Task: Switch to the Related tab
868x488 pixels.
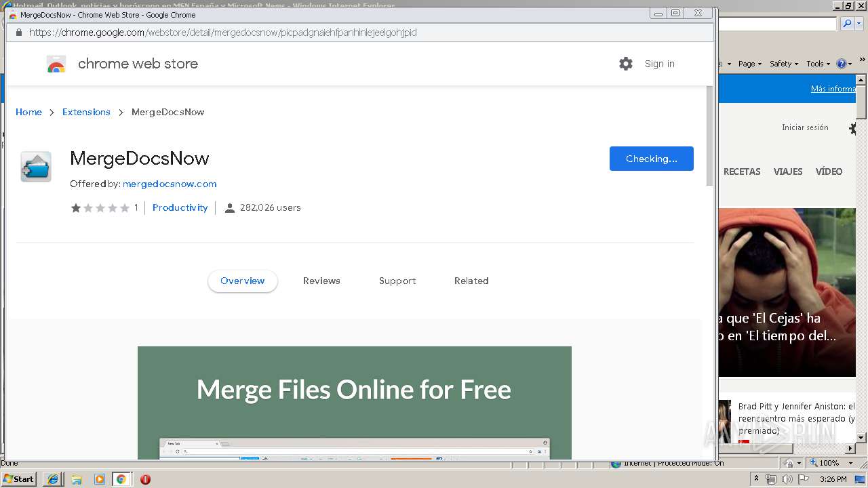Action: (471, 281)
